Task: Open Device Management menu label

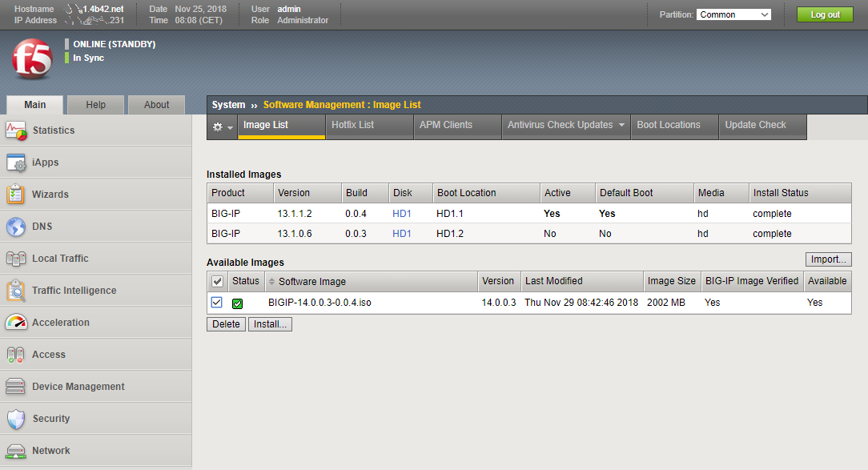Action: [x=78, y=387]
